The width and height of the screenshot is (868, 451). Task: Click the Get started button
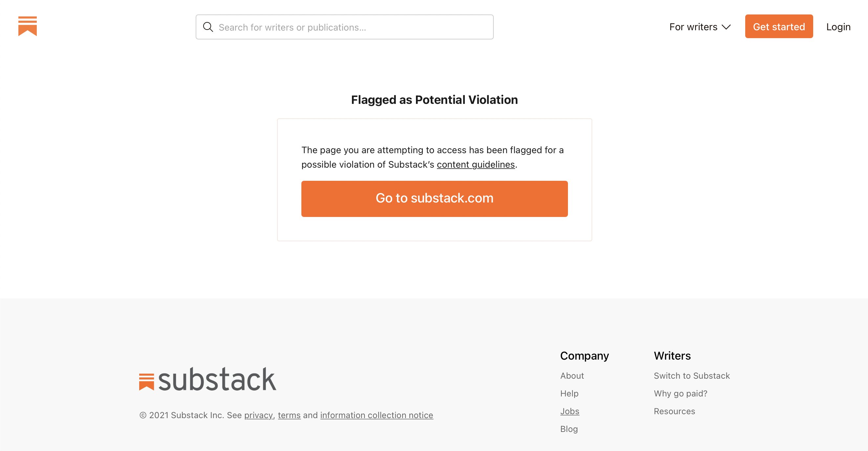coord(779,27)
